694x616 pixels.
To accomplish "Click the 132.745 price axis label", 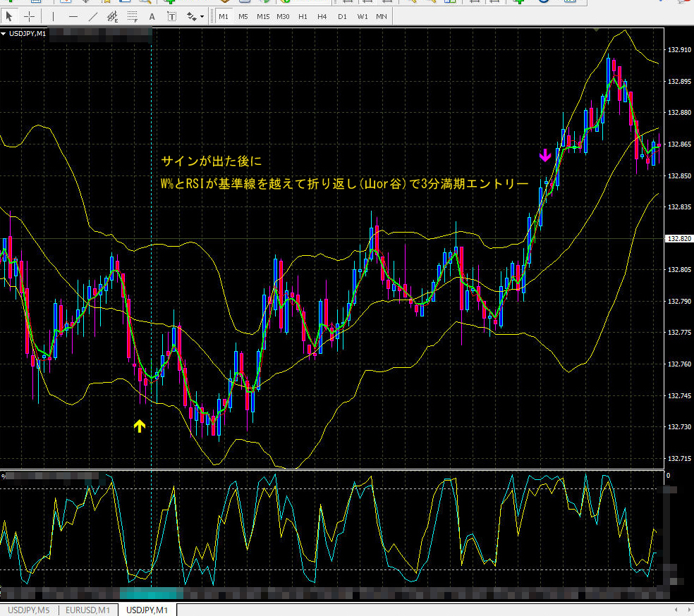I will (x=679, y=396).
